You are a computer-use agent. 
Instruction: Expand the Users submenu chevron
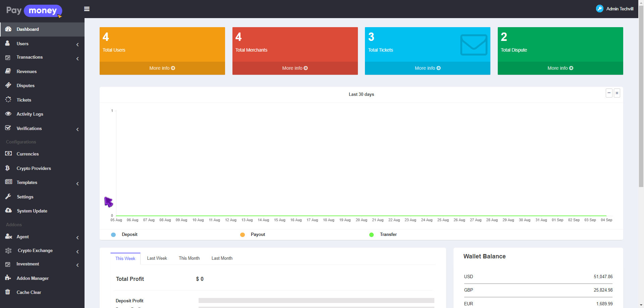(x=77, y=45)
